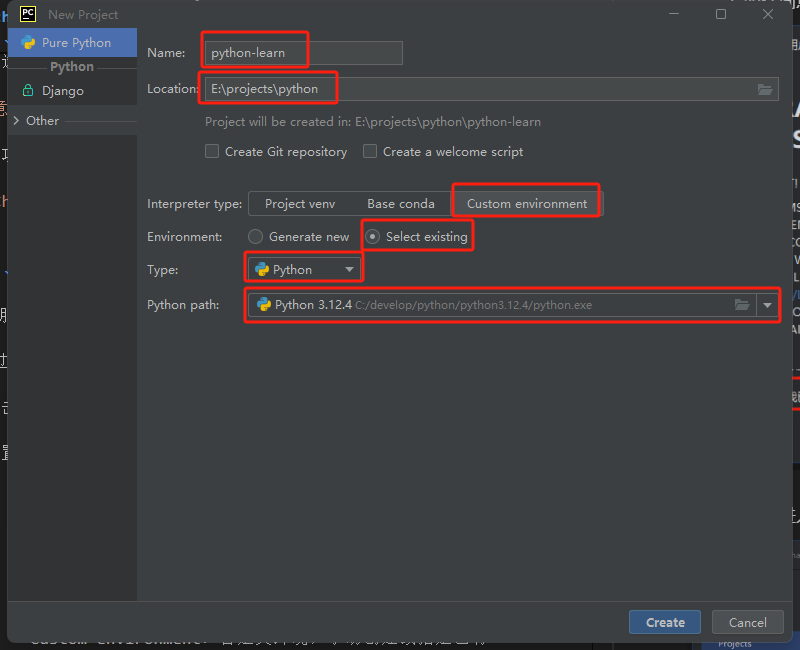Screen dimensions: 800x650
Task: Maximize the New Project dialog window
Action: tap(721, 14)
